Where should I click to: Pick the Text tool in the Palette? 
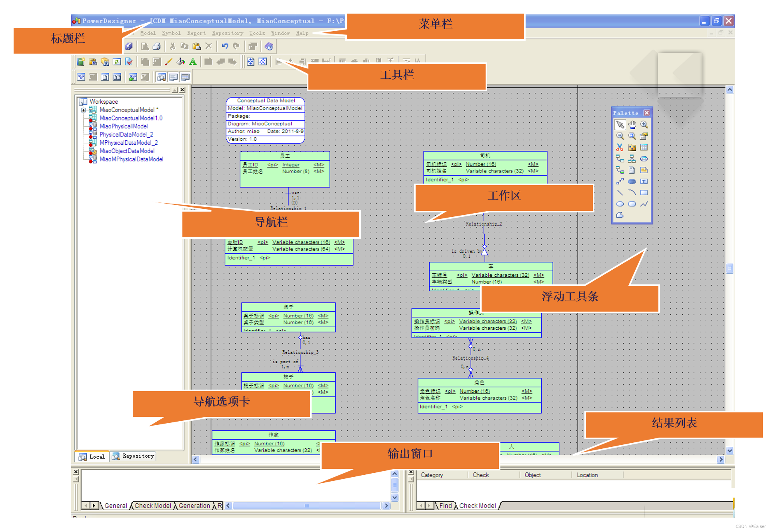644,182
